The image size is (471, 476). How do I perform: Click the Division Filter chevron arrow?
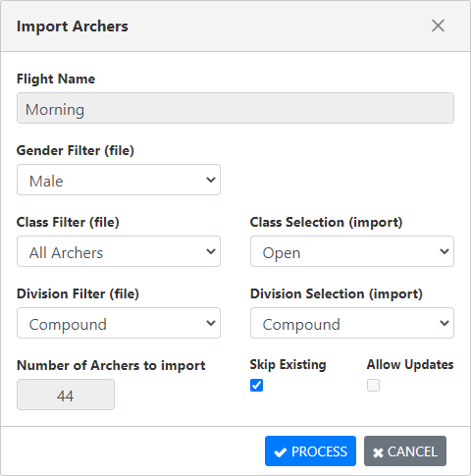click(x=211, y=323)
